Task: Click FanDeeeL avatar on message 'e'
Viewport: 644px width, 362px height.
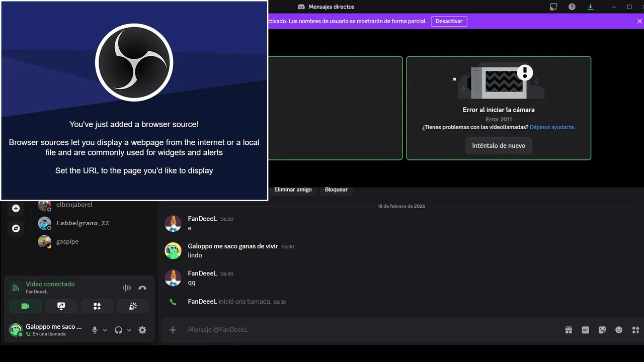Action: (x=173, y=224)
